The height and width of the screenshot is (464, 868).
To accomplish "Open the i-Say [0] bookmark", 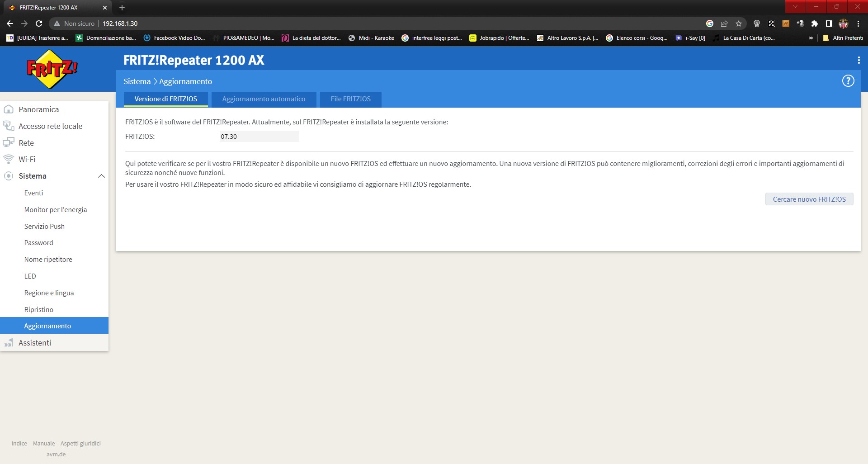I will pyautogui.click(x=690, y=38).
